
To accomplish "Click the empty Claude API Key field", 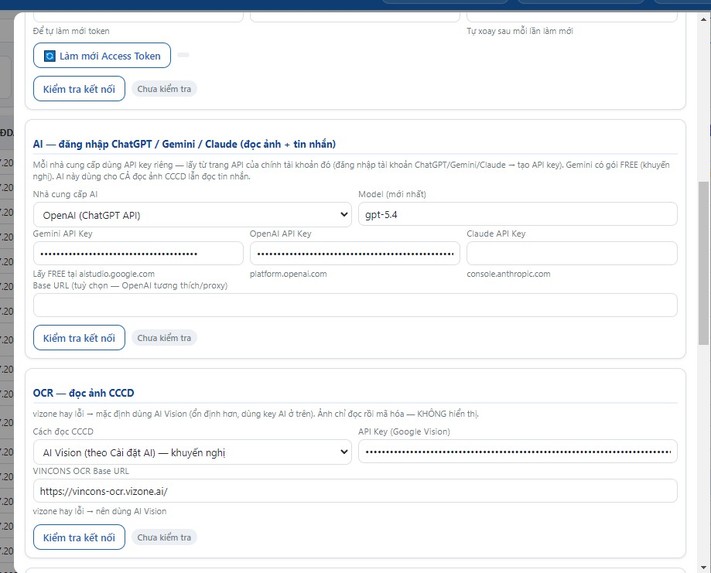I will 572,253.
